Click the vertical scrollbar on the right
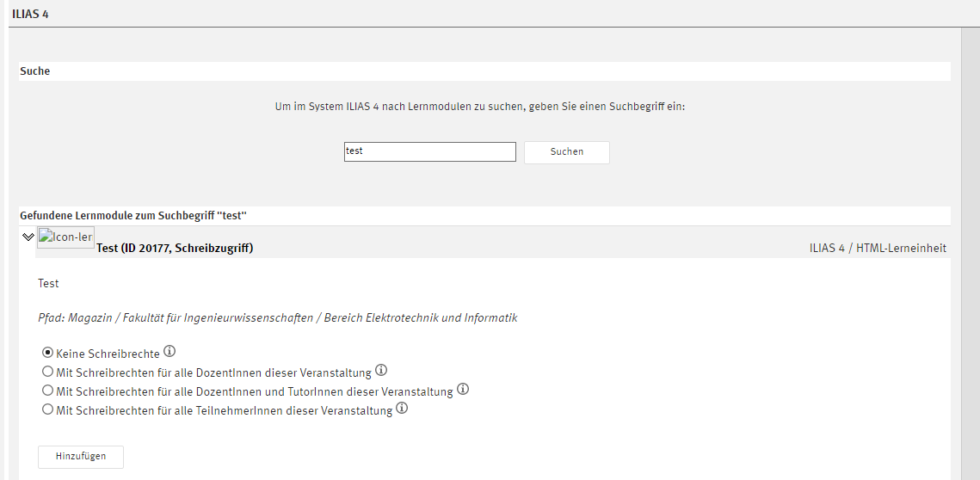 970,258
